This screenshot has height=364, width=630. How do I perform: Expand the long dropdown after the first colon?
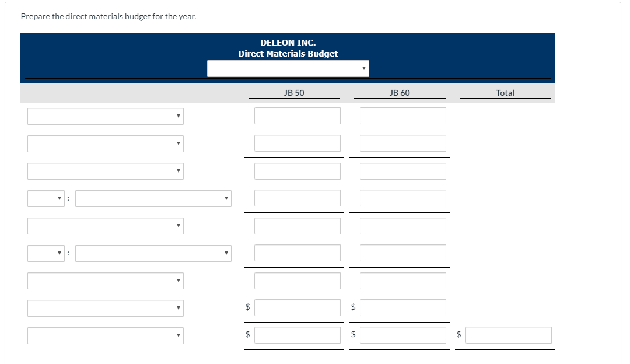tap(153, 198)
